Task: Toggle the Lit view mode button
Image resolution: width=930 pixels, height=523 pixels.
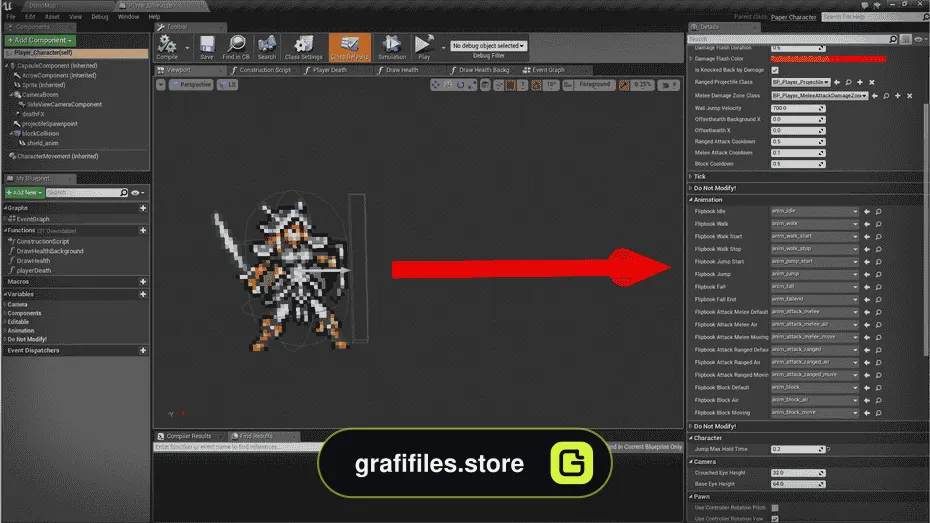Action: pos(228,85)
